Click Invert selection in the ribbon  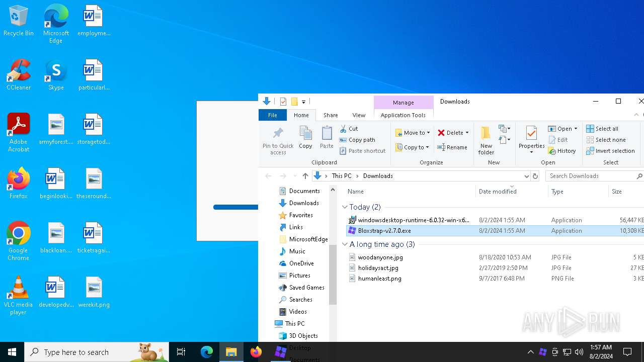pyautogui.click(x=610, y=151)
